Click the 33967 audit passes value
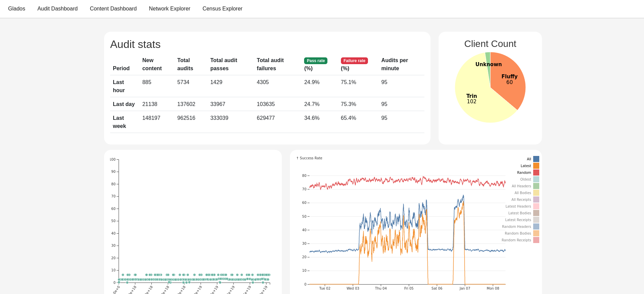The width and height of the screenshot is (644, 294). (x=218, y=104)
